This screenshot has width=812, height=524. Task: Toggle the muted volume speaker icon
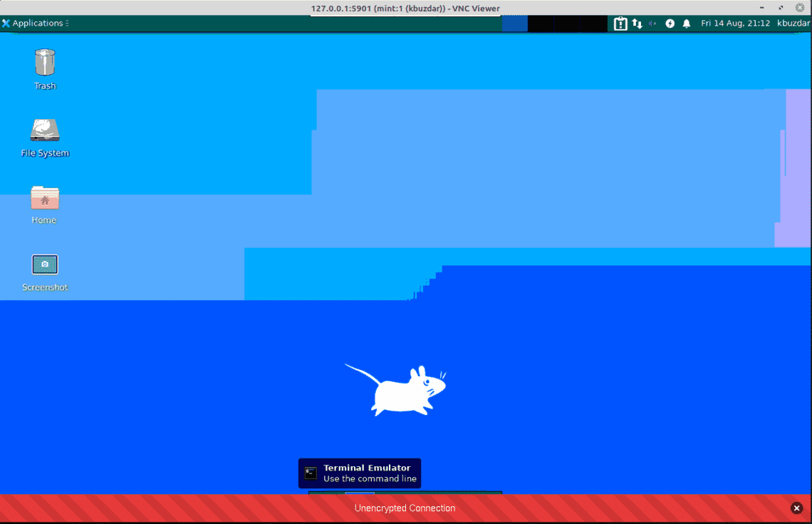tap(652, 24)
